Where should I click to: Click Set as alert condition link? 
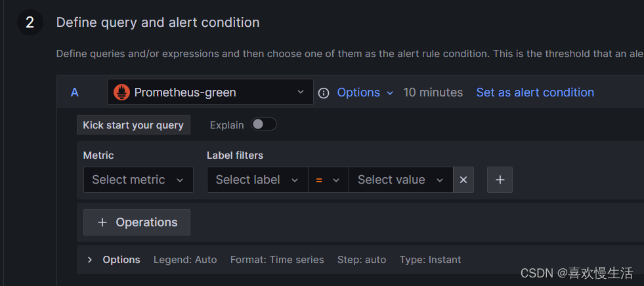(535, 92)
